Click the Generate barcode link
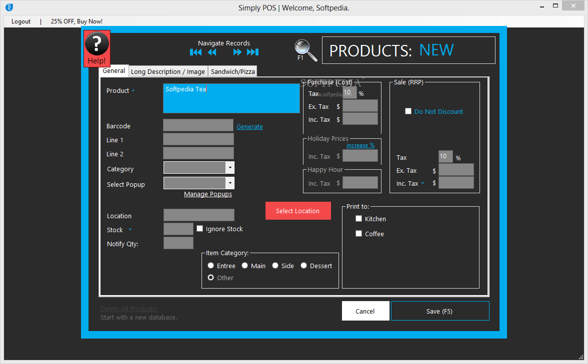588x364 pixels. coord(249,127)
